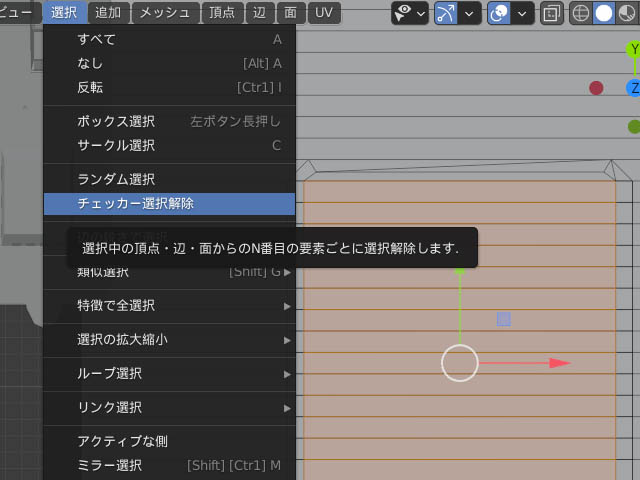Open the 頂点 menu
The height and width of the screenshot is (480, 640).
coord(222,12)
